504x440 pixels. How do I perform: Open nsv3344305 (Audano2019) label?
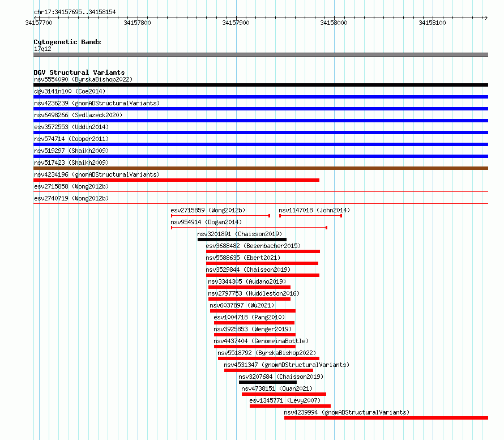247,281
